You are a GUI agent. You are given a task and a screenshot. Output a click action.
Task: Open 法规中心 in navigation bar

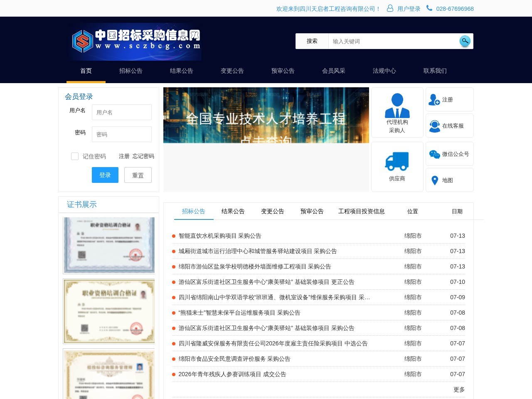point(384,71)
